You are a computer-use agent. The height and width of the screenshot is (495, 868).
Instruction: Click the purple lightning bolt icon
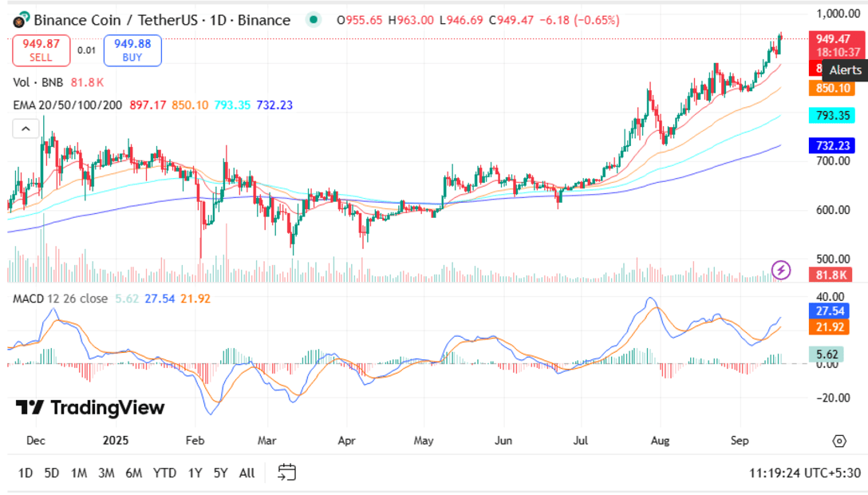point(781,270)
